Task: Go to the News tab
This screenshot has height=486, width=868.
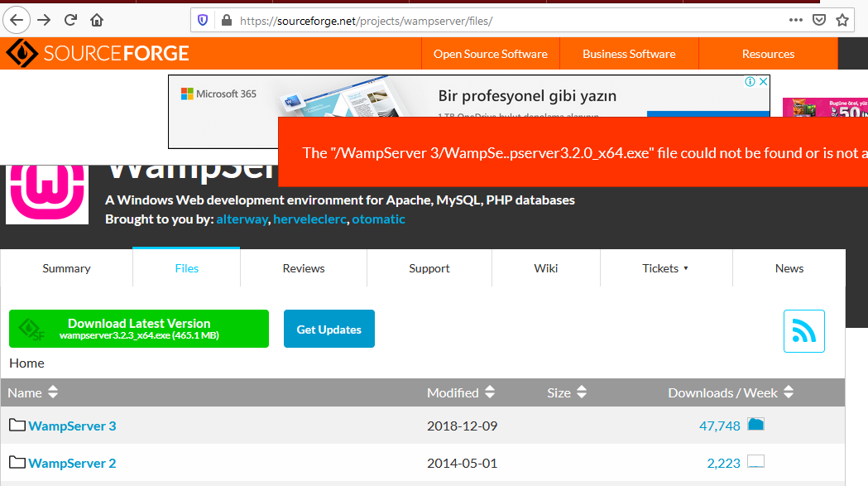Action: [x=789, y=268]
